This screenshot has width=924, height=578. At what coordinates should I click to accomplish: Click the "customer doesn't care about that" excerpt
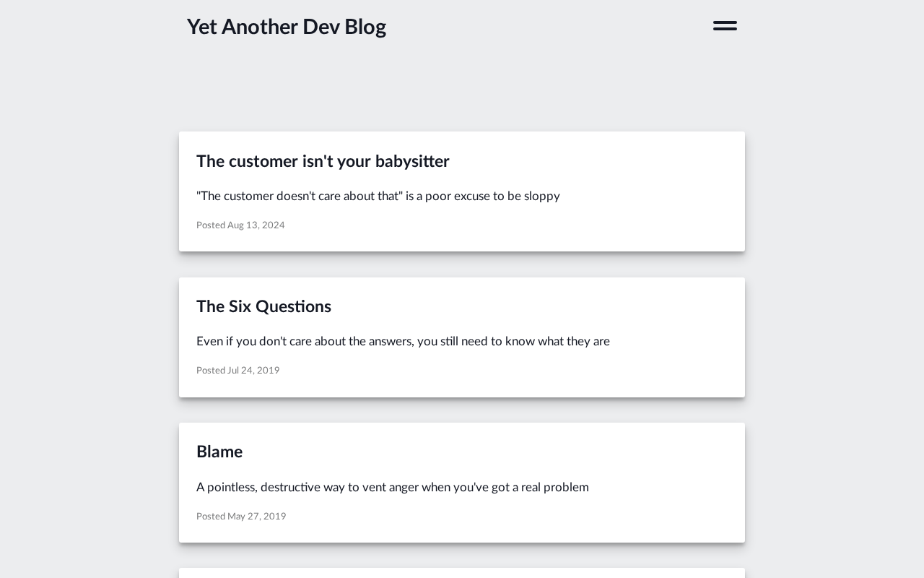pos(378,197)
